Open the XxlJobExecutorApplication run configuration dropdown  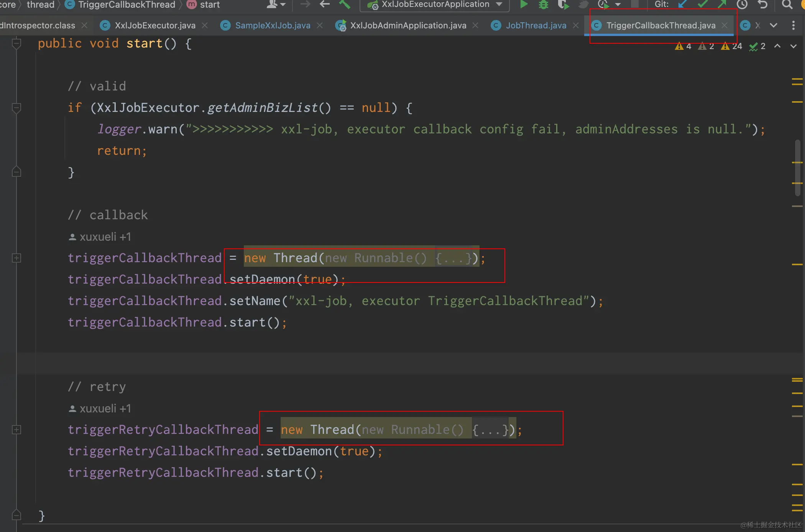(499, 5)
